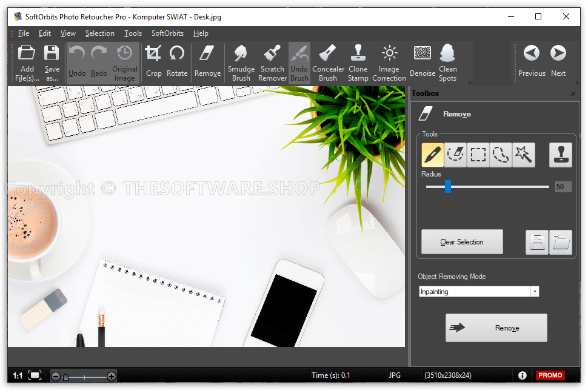Image resolution: width=588 pixels, height=390 pixels.
Task: Expand the main toolbar overflow chevron
Action: click(x=470, y=82)
